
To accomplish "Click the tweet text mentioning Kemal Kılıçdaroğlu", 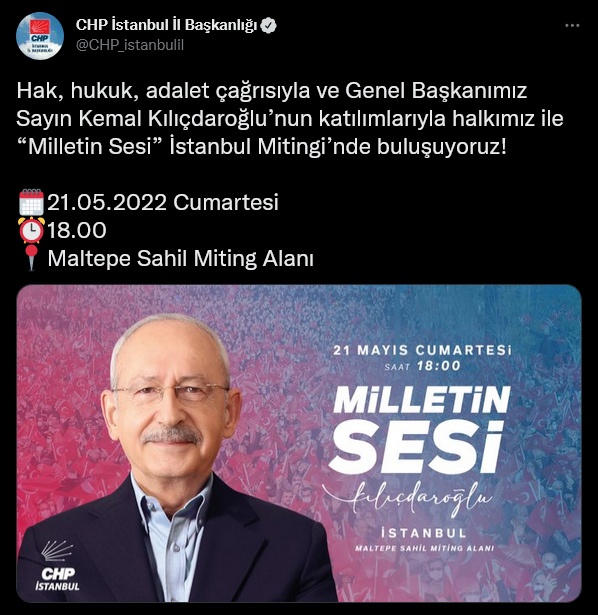I will pyautogui.click(x=290, y=118).
